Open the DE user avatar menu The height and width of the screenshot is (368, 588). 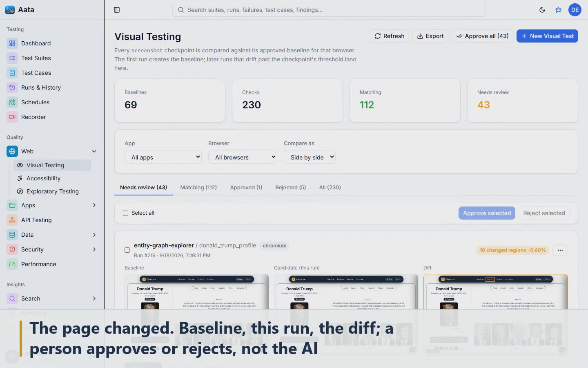[x=575, y=10]
